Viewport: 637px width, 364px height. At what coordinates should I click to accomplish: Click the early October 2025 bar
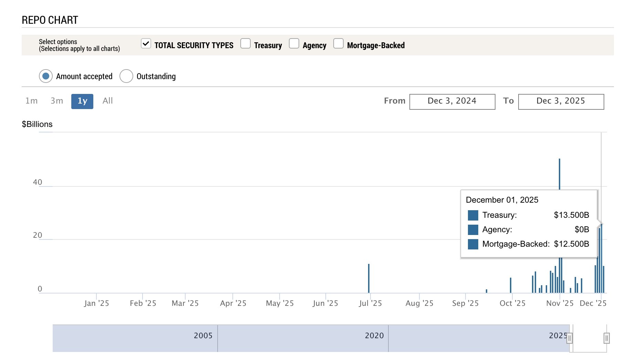(x=511, y=285)
